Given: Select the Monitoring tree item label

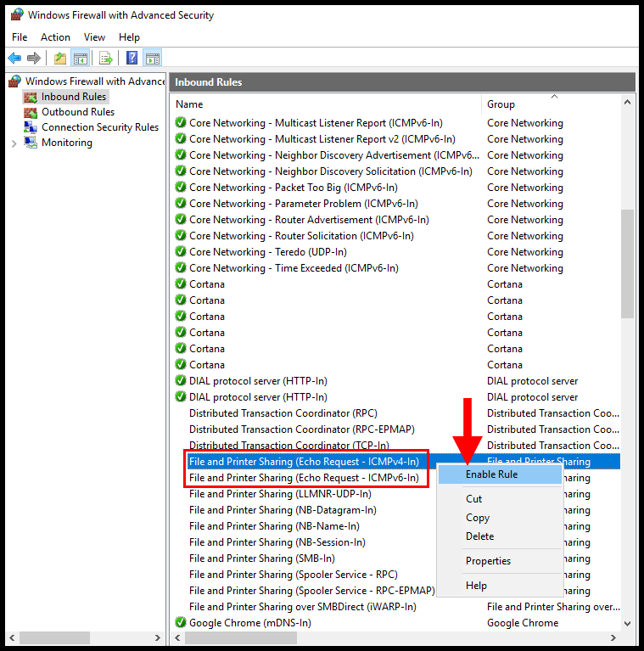Looking at the screenshot, I should tap(67, 143).
